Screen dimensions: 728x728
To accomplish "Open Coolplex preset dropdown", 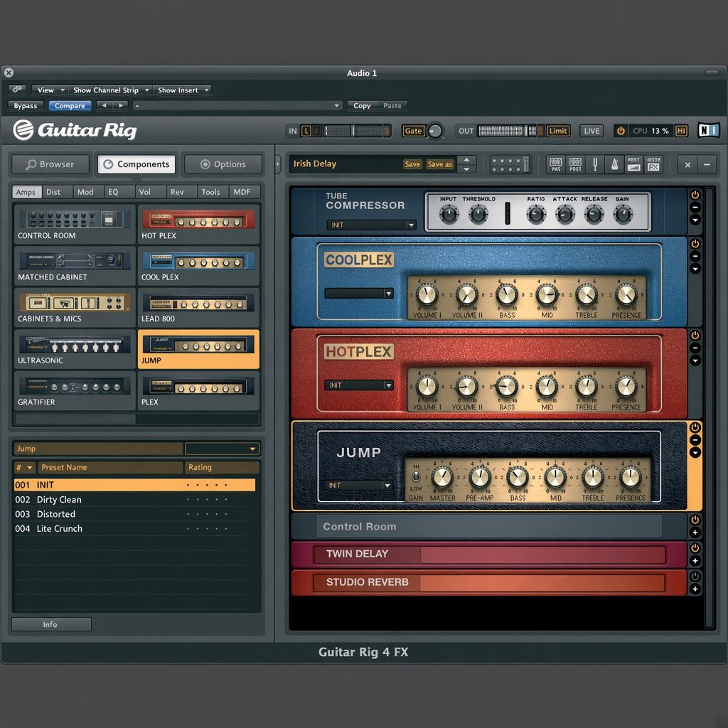I will 359,294.
